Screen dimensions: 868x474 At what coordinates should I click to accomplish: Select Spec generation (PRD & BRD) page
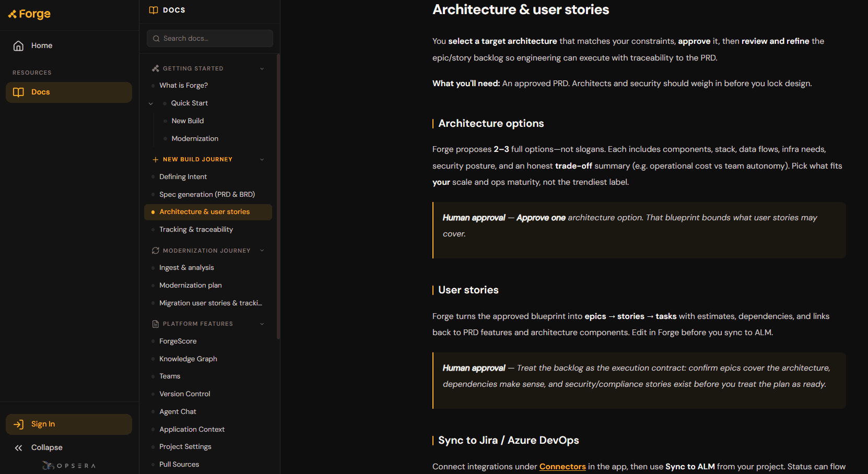[x=208, y=195]
